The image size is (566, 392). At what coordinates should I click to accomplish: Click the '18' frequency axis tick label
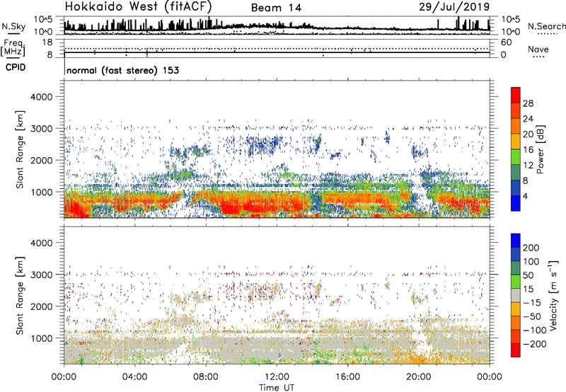pyautogui.click(x=47, y=42)
